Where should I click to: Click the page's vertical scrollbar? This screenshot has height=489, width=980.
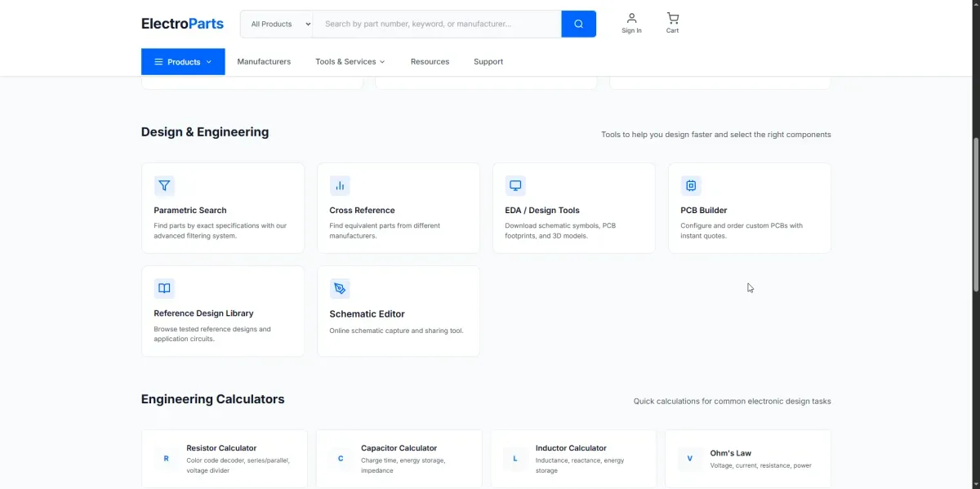(x=975, y=212)
